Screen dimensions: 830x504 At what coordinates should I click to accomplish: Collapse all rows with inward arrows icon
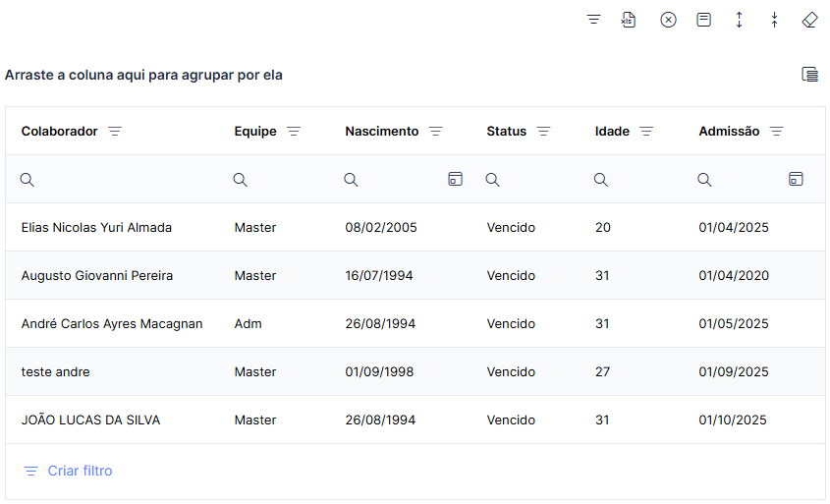point(774,20)
